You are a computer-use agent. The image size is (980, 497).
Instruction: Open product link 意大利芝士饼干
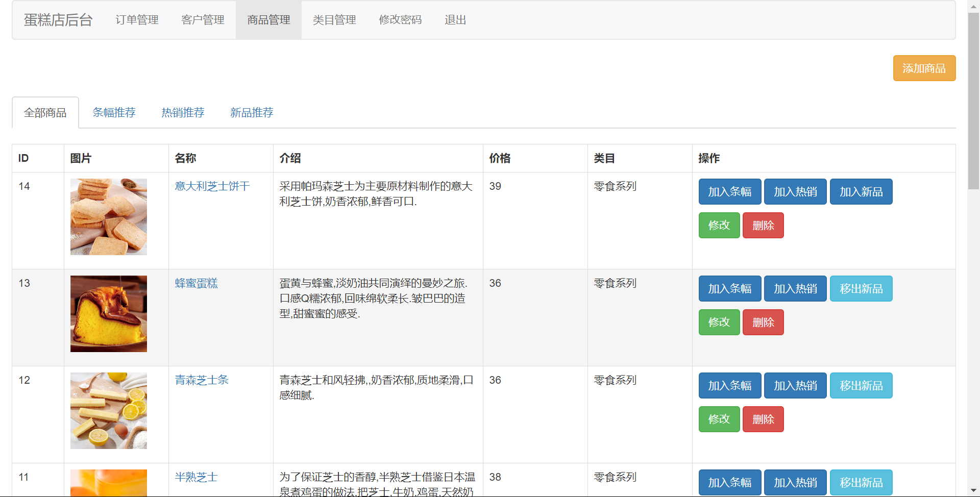[x=212, y=186]
